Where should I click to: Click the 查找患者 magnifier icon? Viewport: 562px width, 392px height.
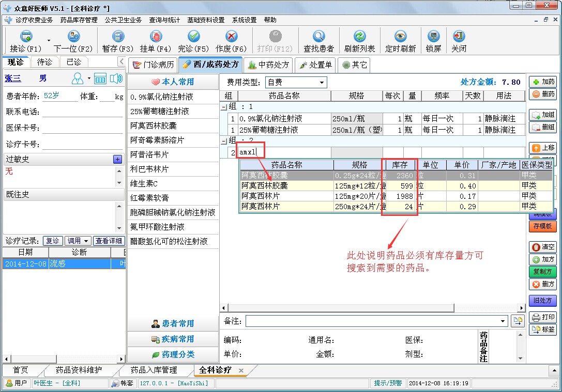[x=318, y=36]
